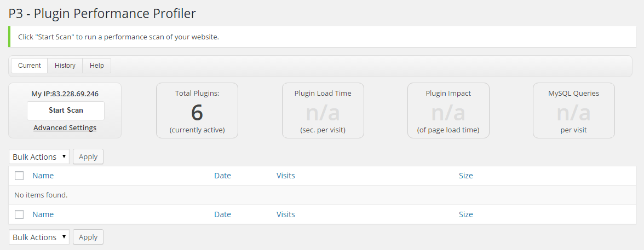Tick the select-all checkbox in the table header
The height and width of the screenshot is (250, 644).
pos(19,176)
